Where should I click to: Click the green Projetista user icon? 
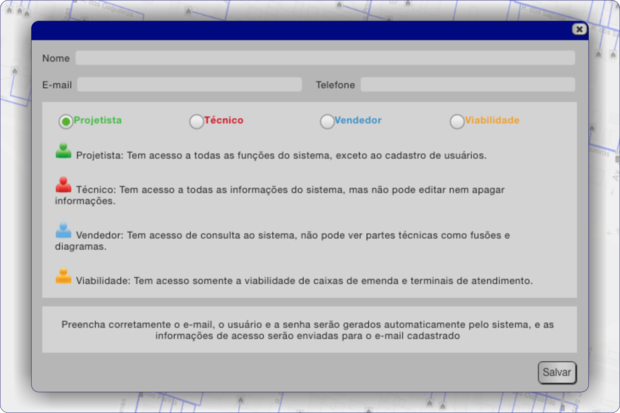(x=64, y=152)
